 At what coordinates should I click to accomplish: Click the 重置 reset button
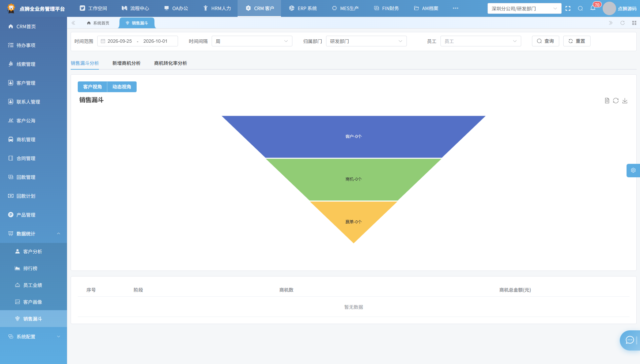pos(577,41)
